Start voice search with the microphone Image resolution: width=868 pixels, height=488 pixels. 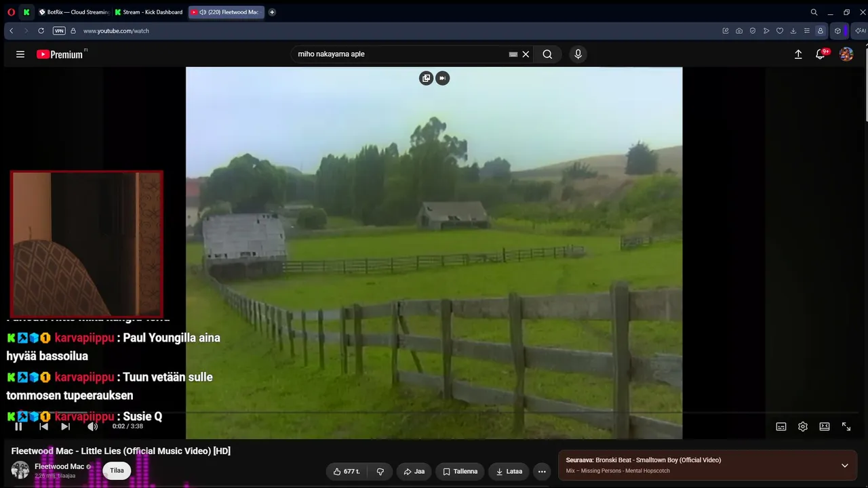578,54
